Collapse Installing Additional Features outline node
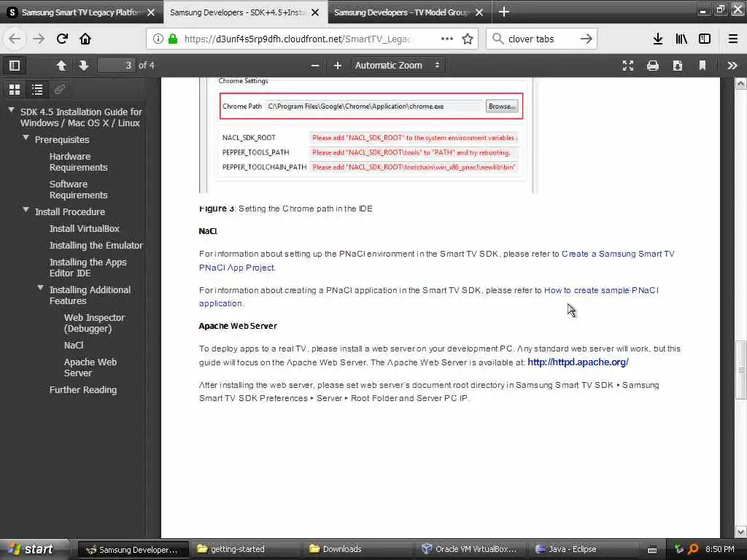747x560 pixels. pyautogui.click(x=41, y=287)
